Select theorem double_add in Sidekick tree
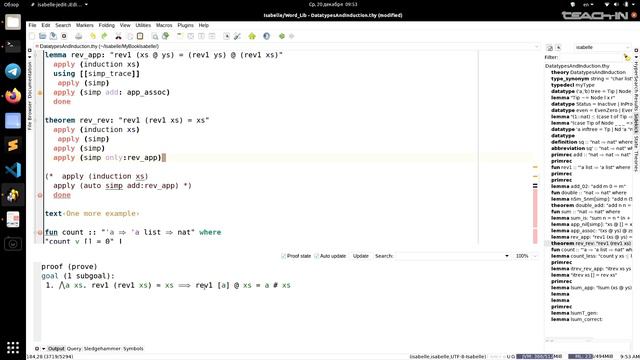The height and width of the screenshot is (360, 640). click(x=591, y=205)
